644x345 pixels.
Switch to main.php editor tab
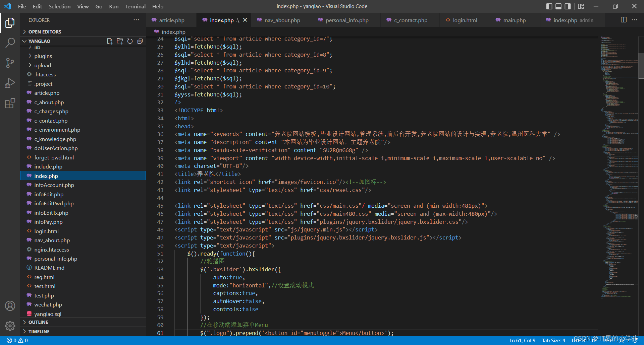tap(514, 20)
